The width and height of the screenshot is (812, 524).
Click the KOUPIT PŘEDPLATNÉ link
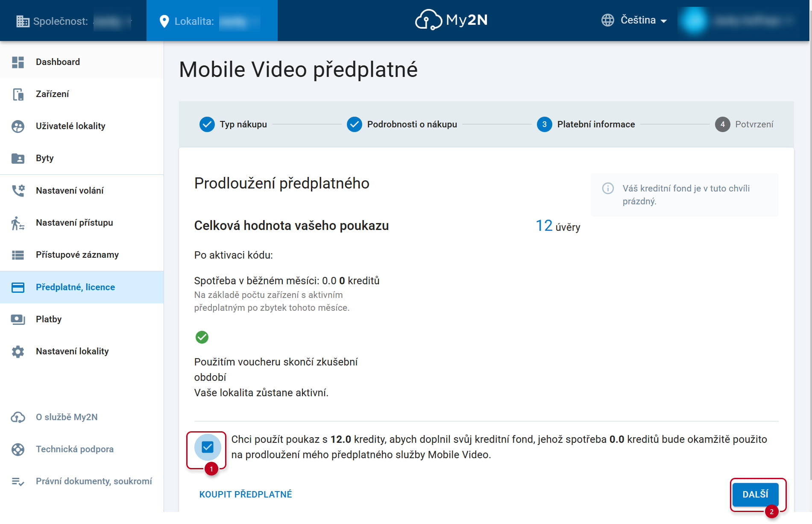coord(246,495)
